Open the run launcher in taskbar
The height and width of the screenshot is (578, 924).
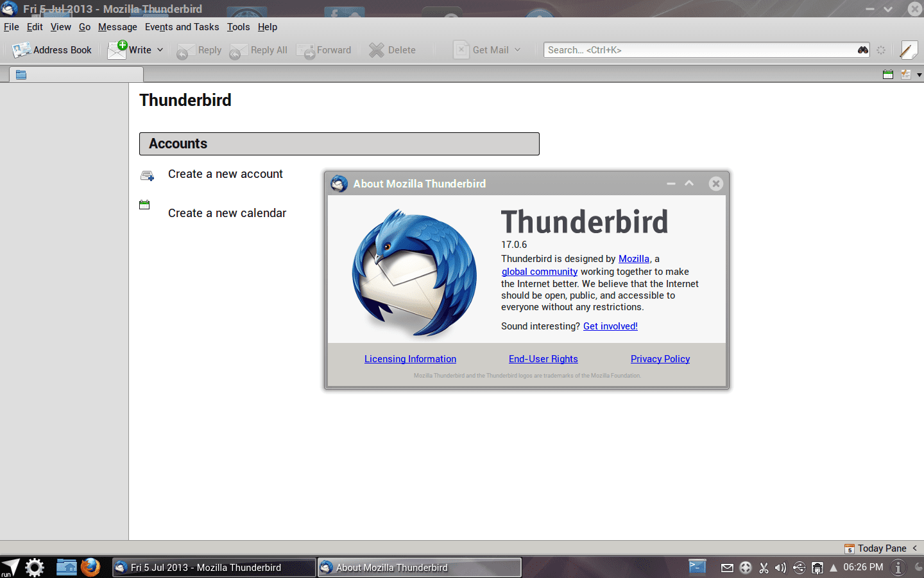[10, 567]
